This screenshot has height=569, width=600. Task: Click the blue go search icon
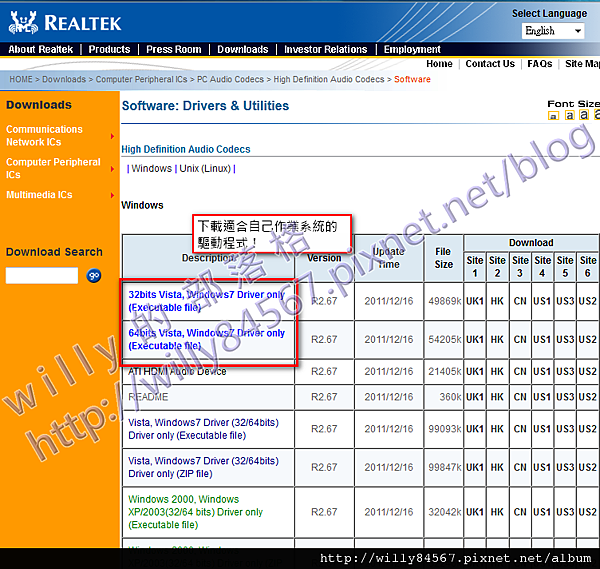coord(94,276)
